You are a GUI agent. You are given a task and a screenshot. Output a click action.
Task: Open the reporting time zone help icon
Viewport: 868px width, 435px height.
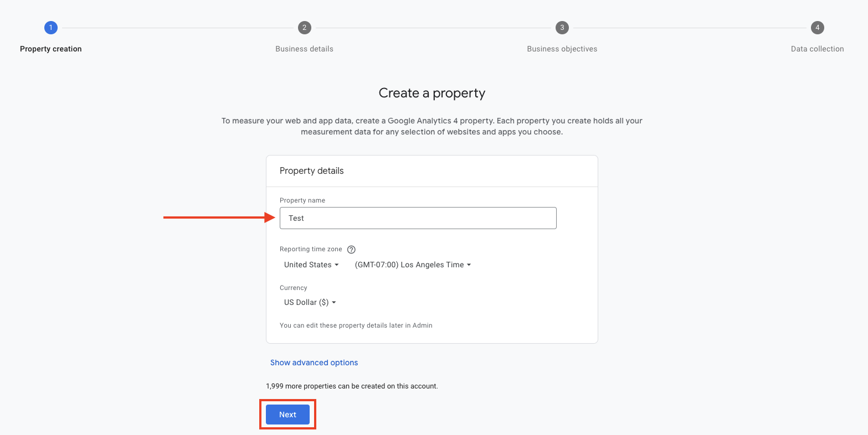tap(351, 250)
